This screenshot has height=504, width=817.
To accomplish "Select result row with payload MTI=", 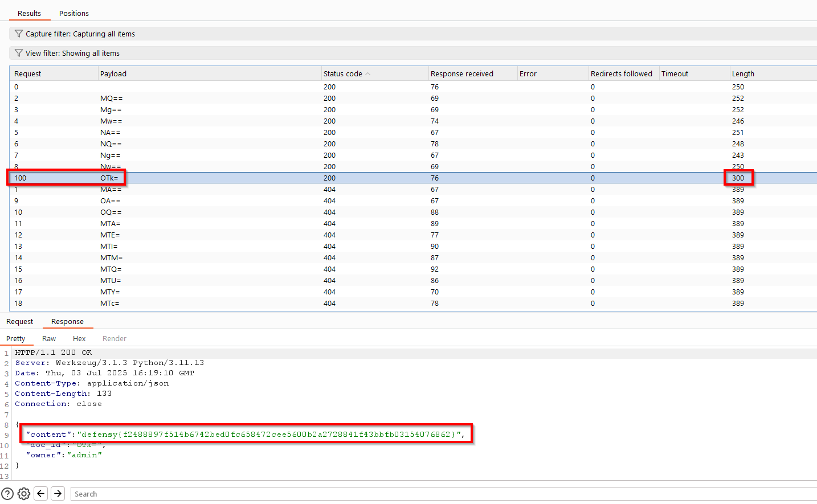I will pyautogui.click(x=413, y=247).
